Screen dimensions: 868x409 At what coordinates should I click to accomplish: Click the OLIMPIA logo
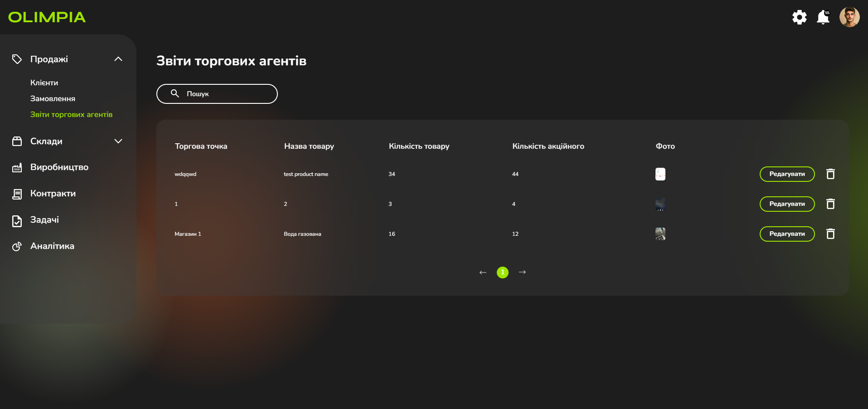click(47, 17)
